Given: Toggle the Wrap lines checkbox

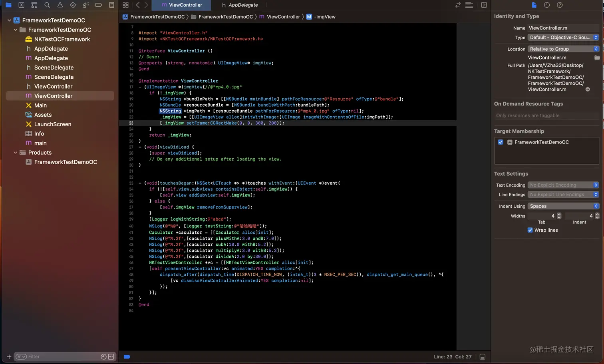Looking at the screenshot, I should pos(530,230).
